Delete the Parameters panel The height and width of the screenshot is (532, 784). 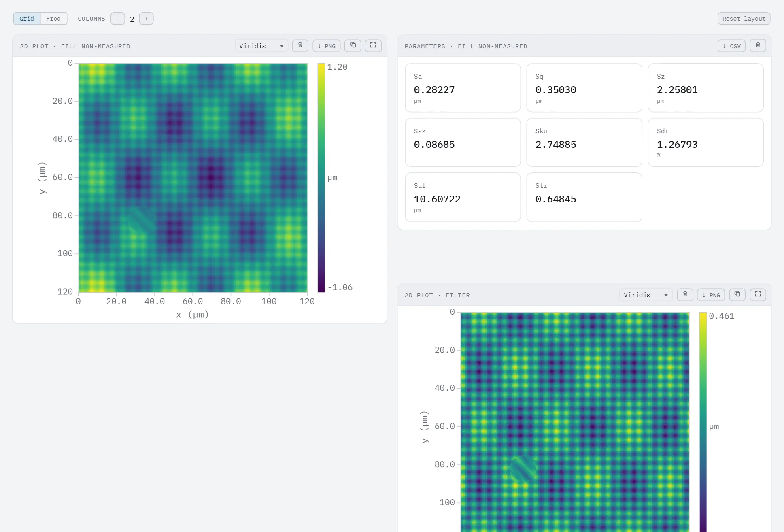click(758, 45)
